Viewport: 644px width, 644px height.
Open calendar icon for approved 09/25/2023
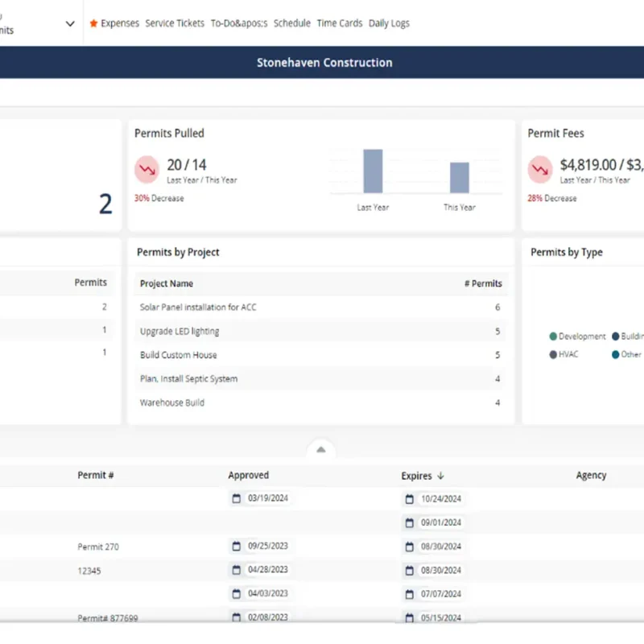236,546
